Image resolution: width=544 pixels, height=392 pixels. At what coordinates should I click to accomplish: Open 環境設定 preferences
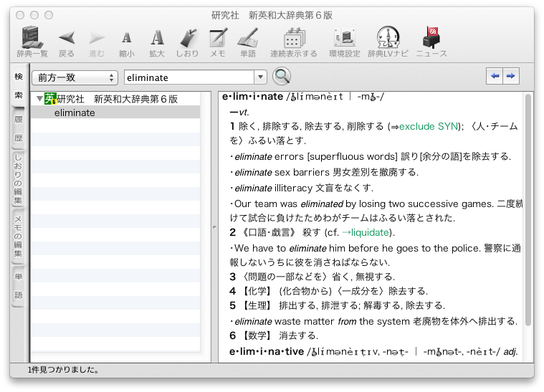point(345,42)
